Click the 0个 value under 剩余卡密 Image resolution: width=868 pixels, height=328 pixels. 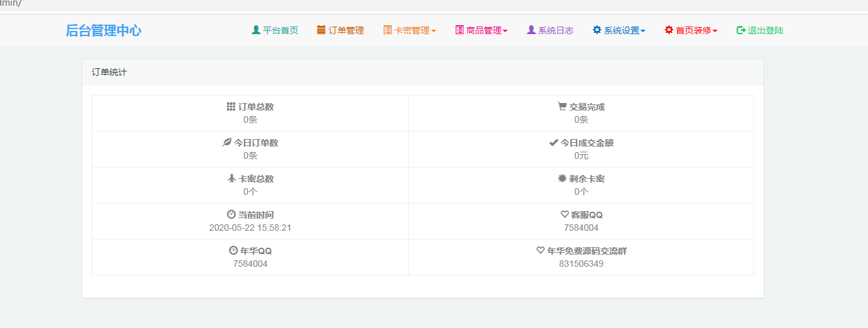(581, 191)
